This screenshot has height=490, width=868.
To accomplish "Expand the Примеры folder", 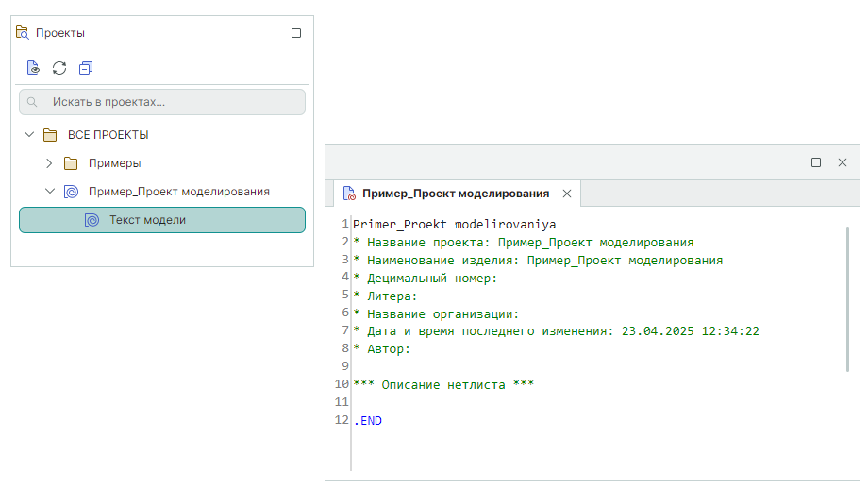I will [x=49, y=163].
